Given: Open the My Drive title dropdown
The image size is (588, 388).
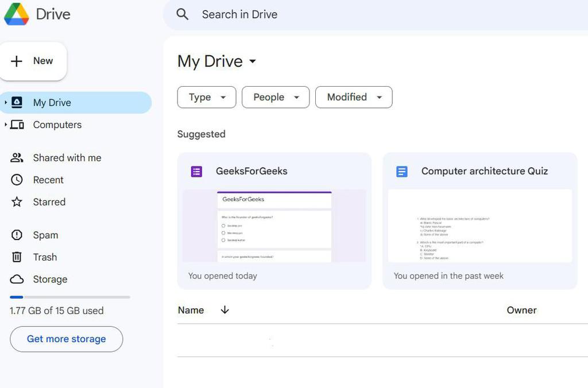Looking at the screenshot, I should 252,61.
